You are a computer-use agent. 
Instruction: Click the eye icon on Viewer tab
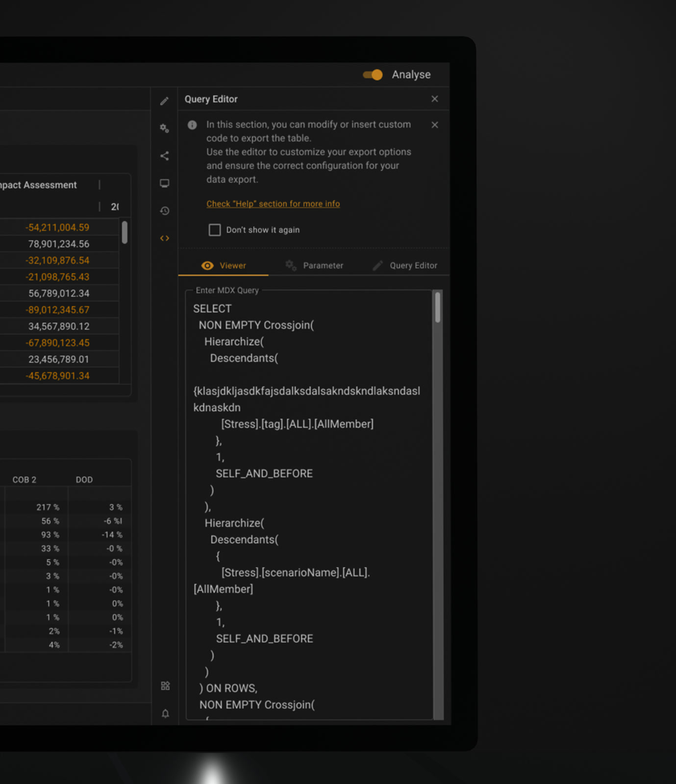point(207,265)
